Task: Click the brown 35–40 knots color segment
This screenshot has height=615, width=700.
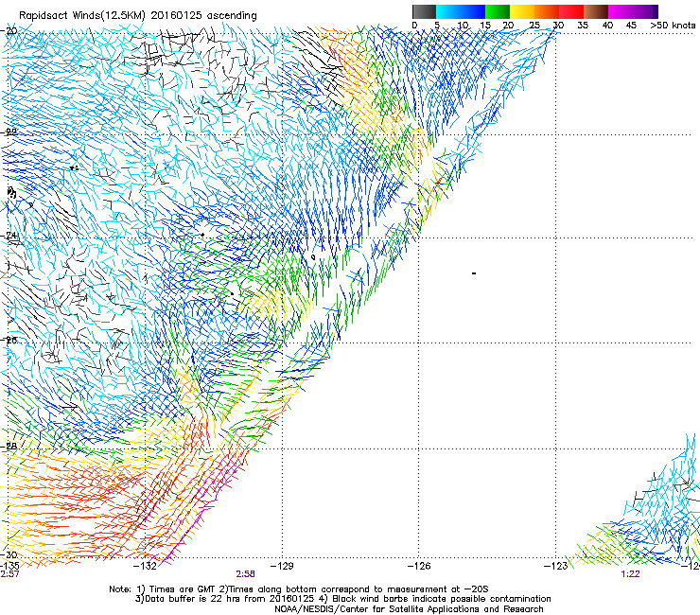Action: [x=596, y=11]
